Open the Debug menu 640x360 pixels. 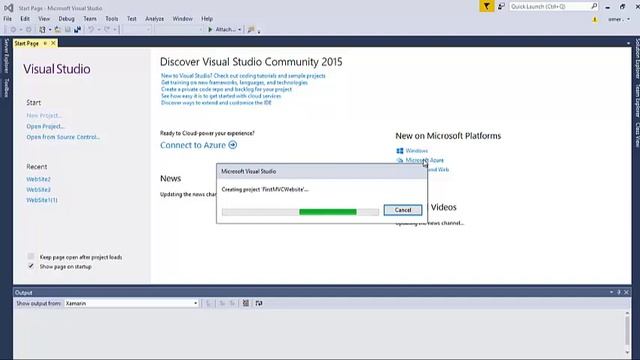coord(66,19)
